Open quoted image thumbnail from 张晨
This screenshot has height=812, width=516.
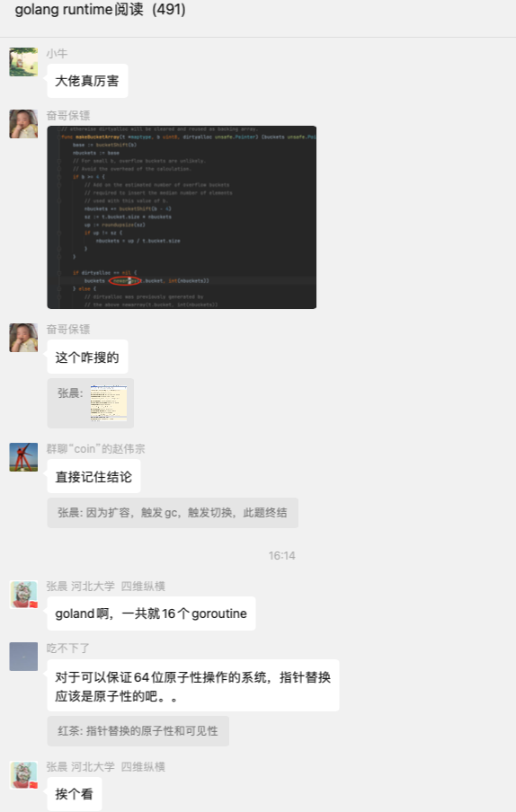tap(109, 403)
